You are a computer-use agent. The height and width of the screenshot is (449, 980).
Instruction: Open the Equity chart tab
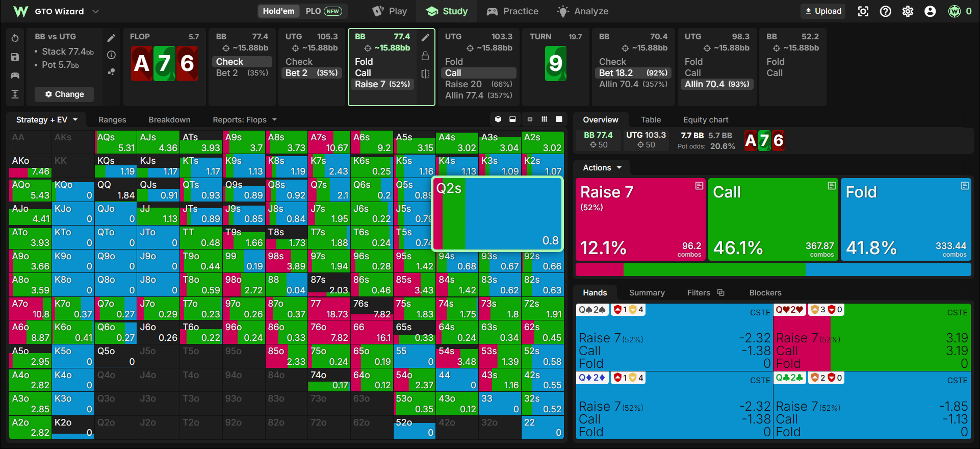point(706,120)
